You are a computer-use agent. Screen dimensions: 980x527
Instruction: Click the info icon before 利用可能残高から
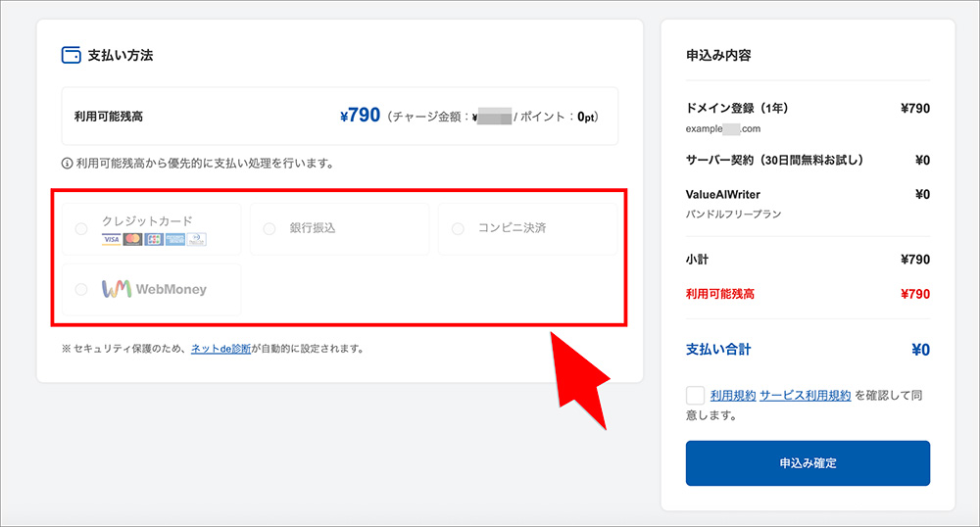point(67,164)
